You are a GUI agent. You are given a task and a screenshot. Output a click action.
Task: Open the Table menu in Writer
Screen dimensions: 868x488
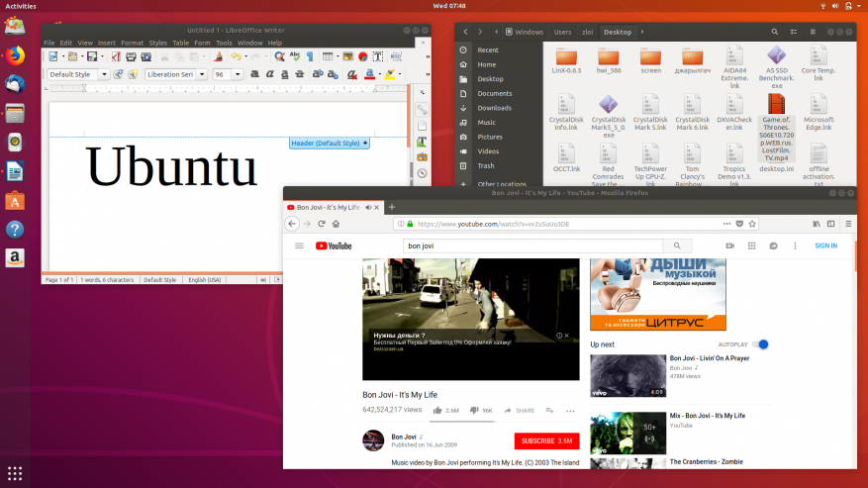180,43
